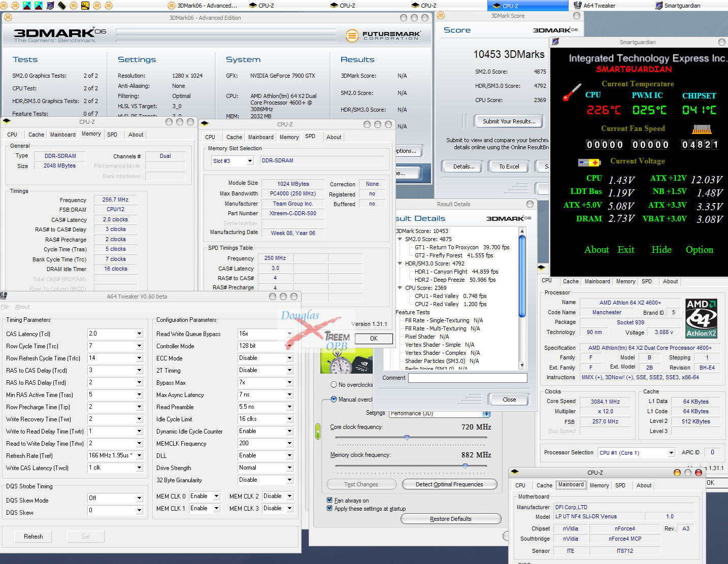
Task: Open the About menu in A64 Tweaker
Action: [x=22, y=307]
